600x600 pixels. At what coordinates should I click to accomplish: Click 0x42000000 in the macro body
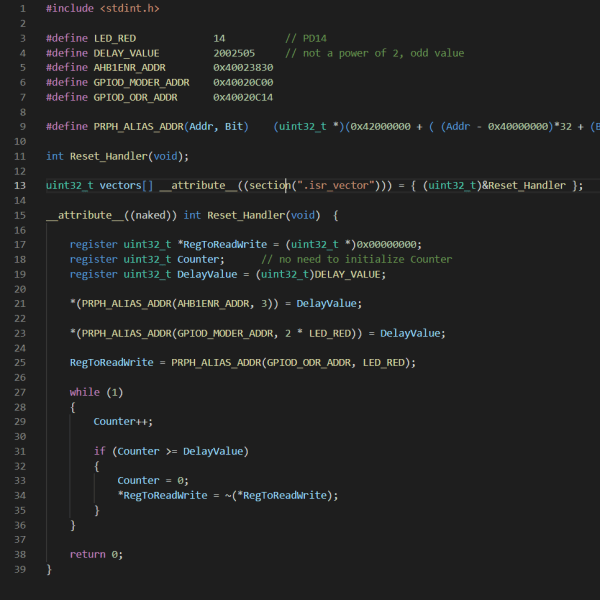[x=381, y=127]
